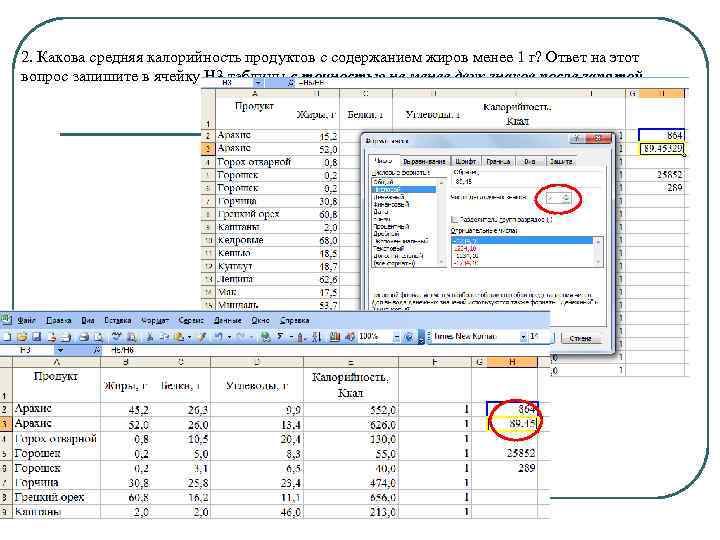Click the Copy icon
The height and width of the screenshot is (540, 720).
click(164, 337)
